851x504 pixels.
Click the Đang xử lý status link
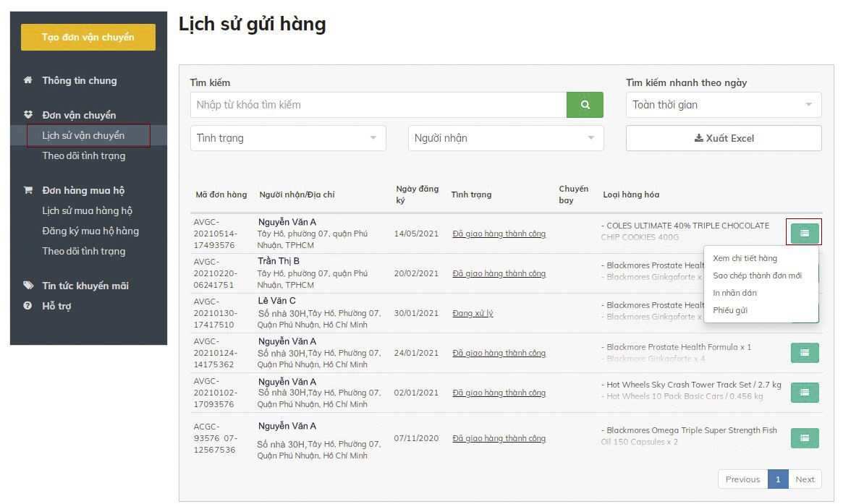(x=473, y=313)
